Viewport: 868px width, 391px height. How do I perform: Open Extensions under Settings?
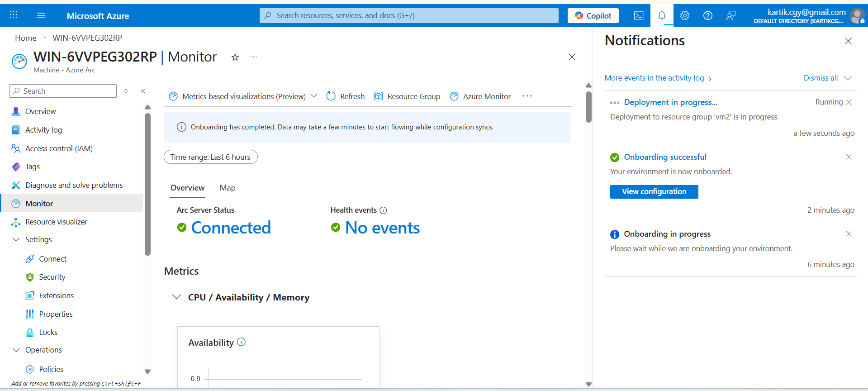56,296
